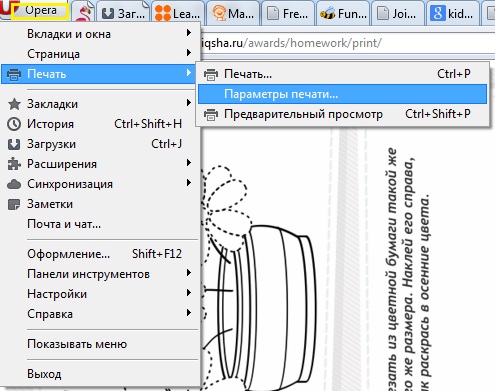Select Выход to quit Opera

tap(100, 374)
